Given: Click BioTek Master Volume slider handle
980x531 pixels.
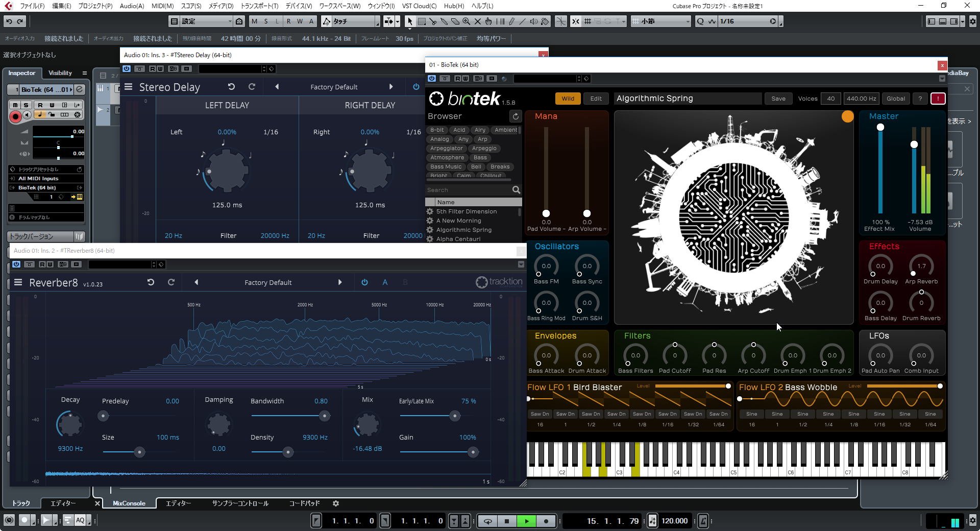Looking at the screenshot, I should point(914,144).
